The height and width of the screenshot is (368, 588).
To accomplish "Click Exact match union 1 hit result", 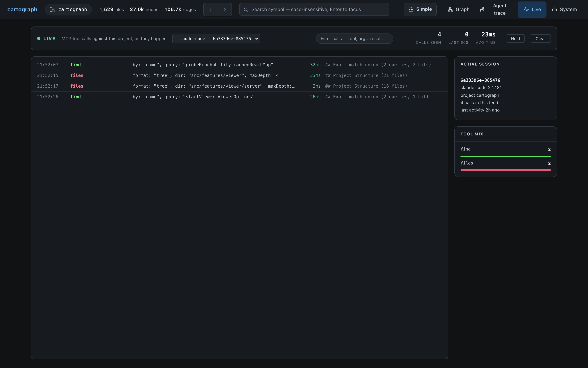I will tap(377, 97).
